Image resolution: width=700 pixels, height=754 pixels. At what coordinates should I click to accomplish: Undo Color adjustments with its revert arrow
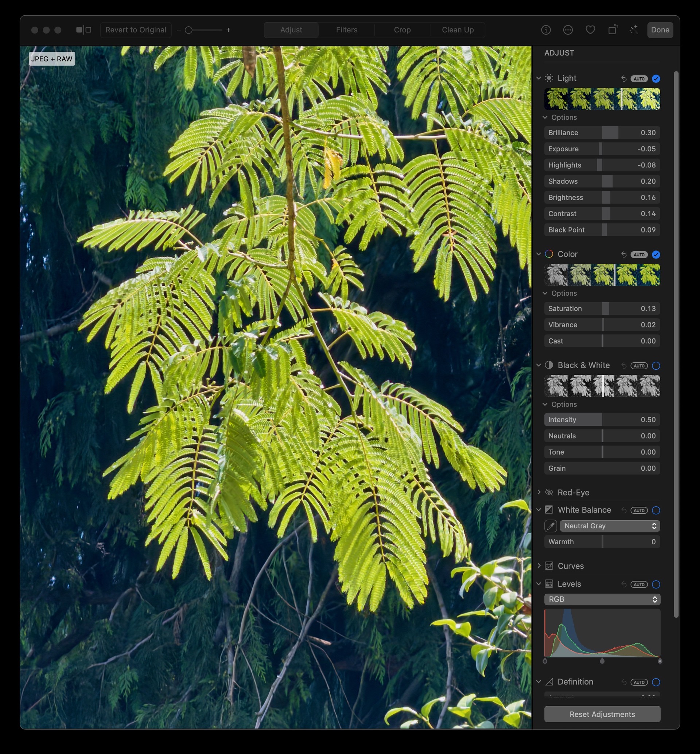(x=623, y=254)
